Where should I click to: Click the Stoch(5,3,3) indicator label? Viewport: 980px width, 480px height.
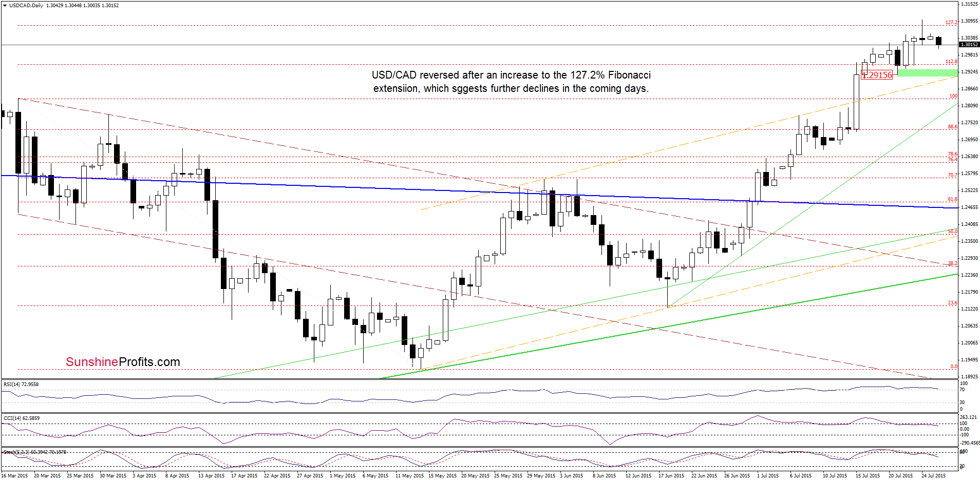coord(35,452)
